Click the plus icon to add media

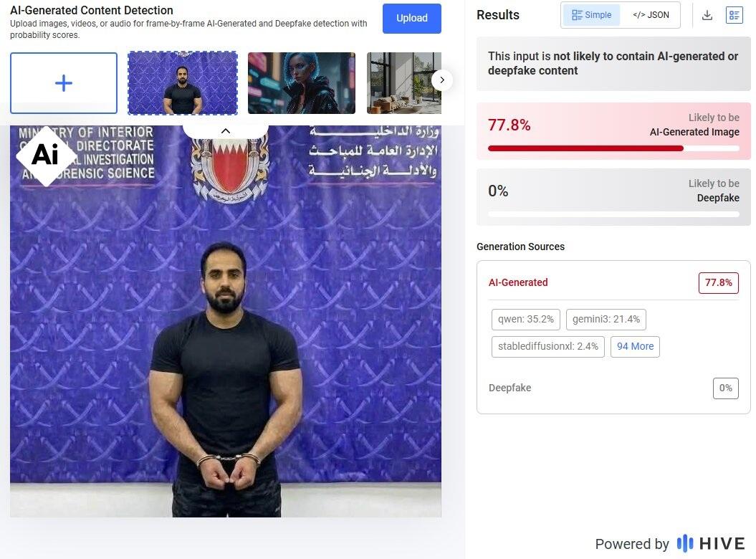click(64, 83)
